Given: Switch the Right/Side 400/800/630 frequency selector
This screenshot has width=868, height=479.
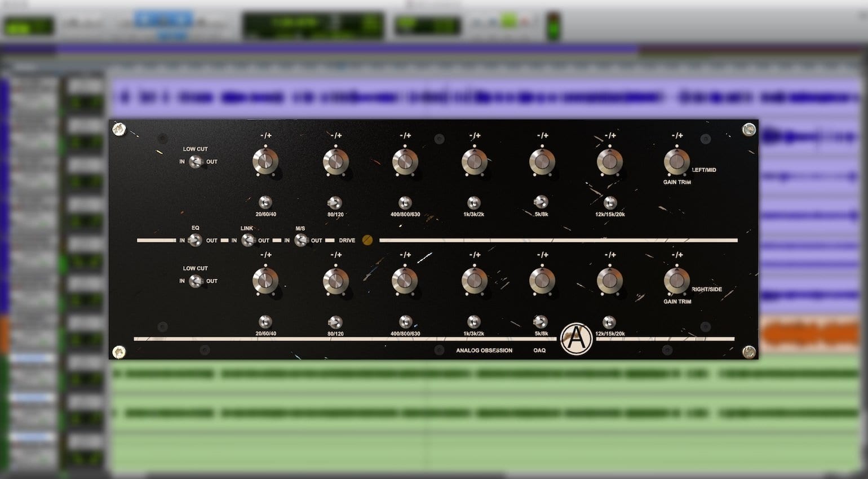Looking at the screenshot, I should coord(405,322).
